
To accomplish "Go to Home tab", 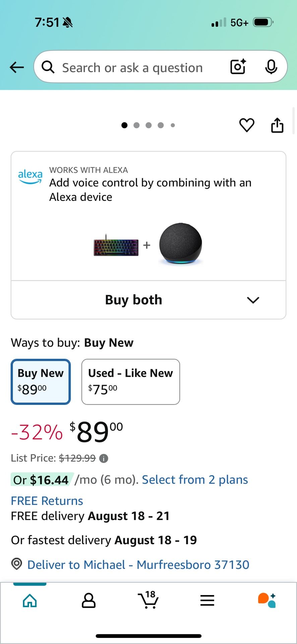I will pos(30,600).
